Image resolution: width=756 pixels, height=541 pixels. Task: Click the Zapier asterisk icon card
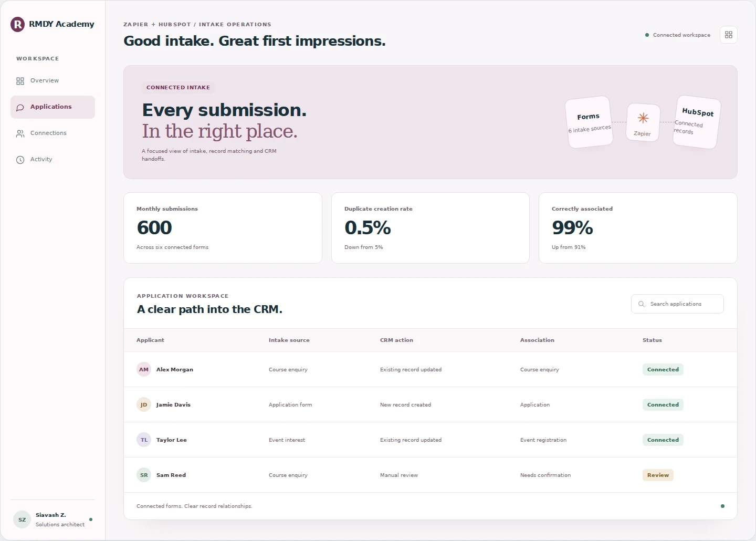[643, 122]
